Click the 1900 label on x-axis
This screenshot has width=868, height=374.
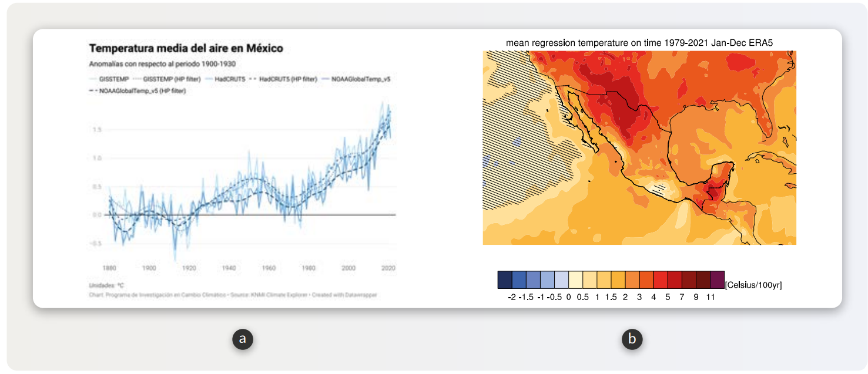149,268
